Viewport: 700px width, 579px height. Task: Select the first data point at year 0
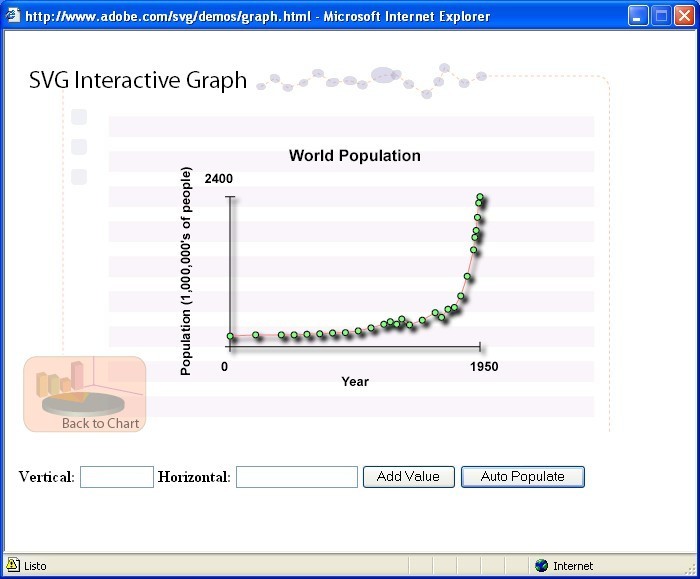[230, 337]
